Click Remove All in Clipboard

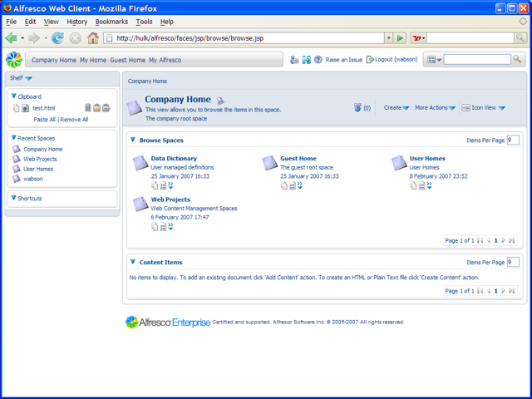(x=74, y=120)
